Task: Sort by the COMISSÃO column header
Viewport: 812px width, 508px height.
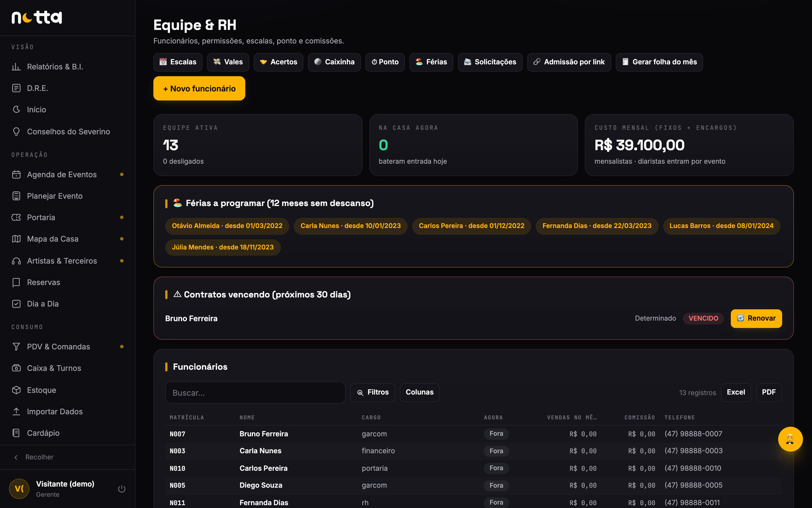Action: pos(639,417)
